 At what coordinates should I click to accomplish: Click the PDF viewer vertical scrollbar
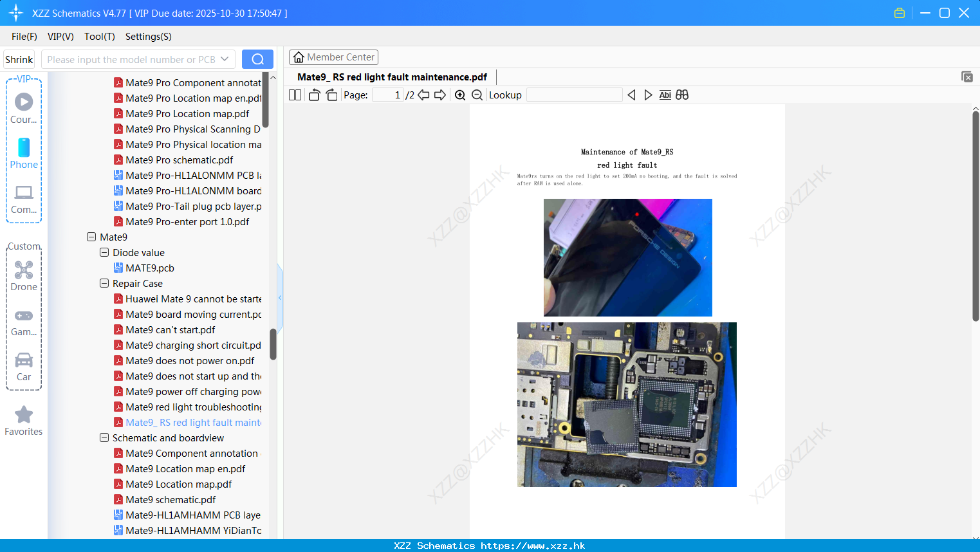point(975,216)
